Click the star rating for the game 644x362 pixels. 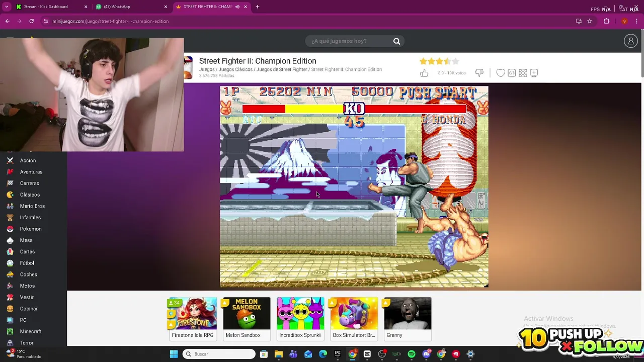[x=439, y=61]
